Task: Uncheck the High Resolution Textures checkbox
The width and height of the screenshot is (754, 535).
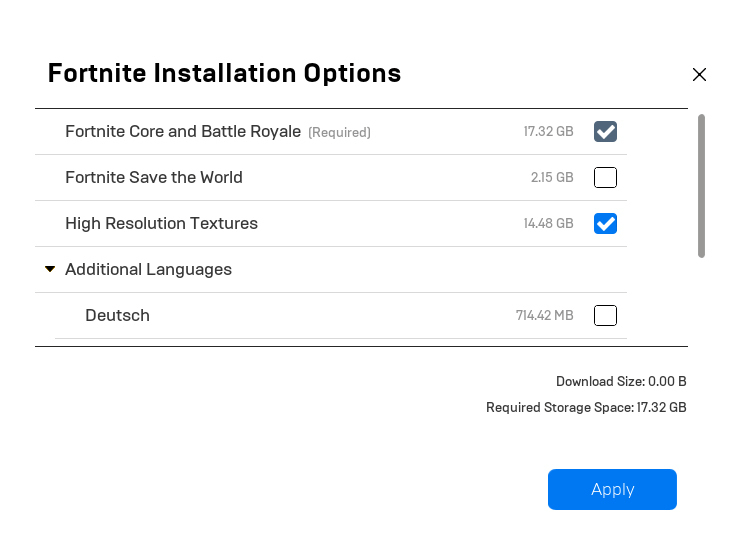Action: [605, 224]
